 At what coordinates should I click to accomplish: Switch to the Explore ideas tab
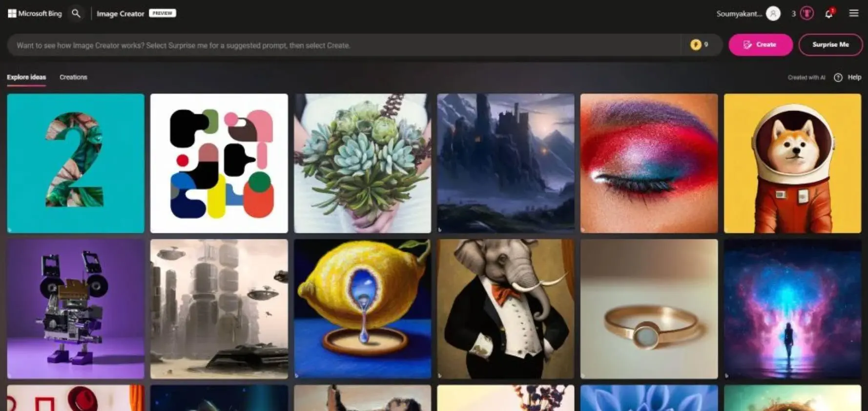pyautogui.click(x=26, y=77)
